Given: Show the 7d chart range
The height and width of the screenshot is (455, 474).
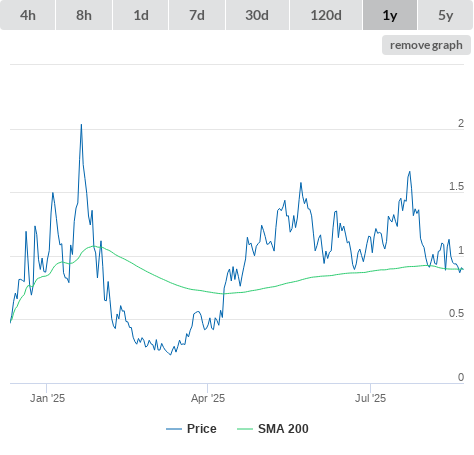Looking at the screenshot, I should 197,15.
